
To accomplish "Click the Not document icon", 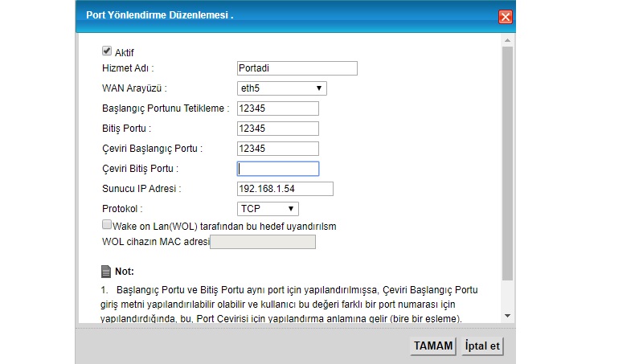I will pos(106,272).
